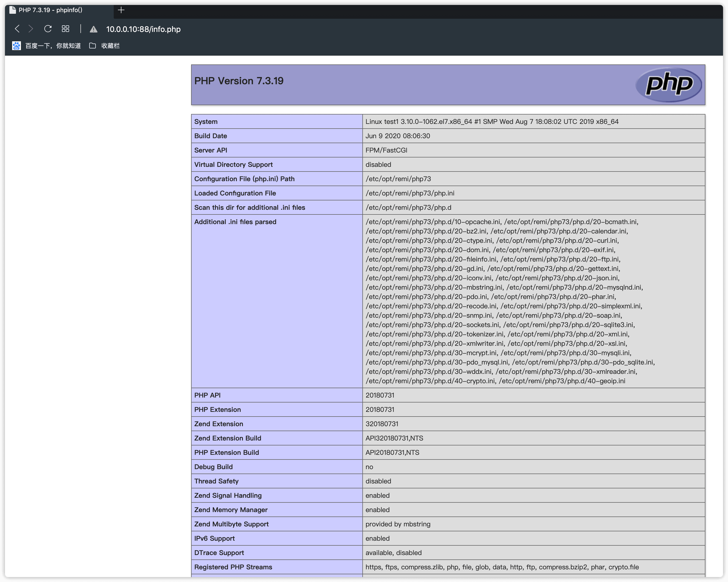This screenshot has height=582, width=728.
Task: Open the 百度一下，你就知道 bookmark
Action: click(x=53, y=46)
